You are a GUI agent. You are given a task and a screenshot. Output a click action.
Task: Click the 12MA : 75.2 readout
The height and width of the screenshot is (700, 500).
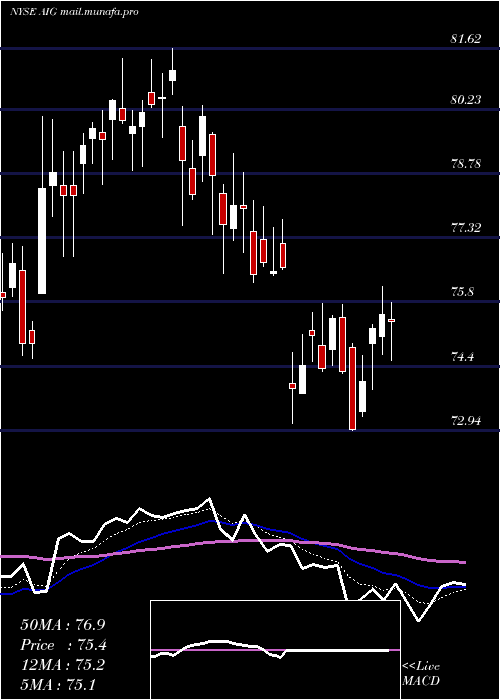[63, 664]
